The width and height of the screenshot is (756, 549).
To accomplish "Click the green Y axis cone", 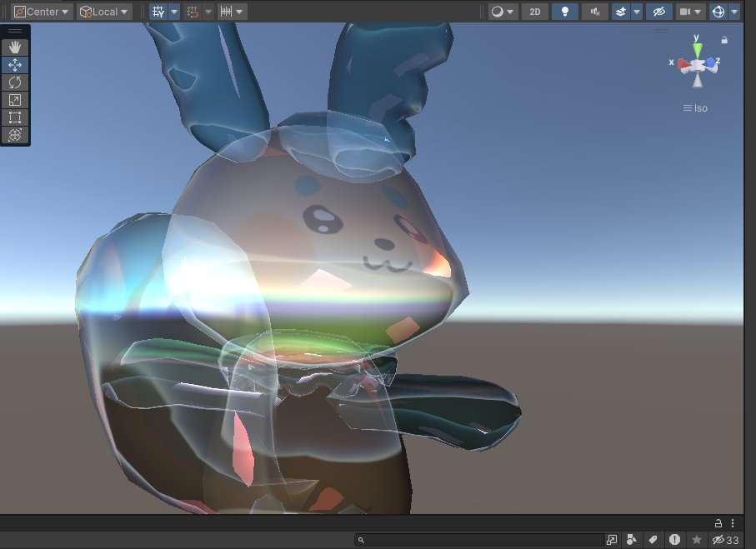I will 697,50.
